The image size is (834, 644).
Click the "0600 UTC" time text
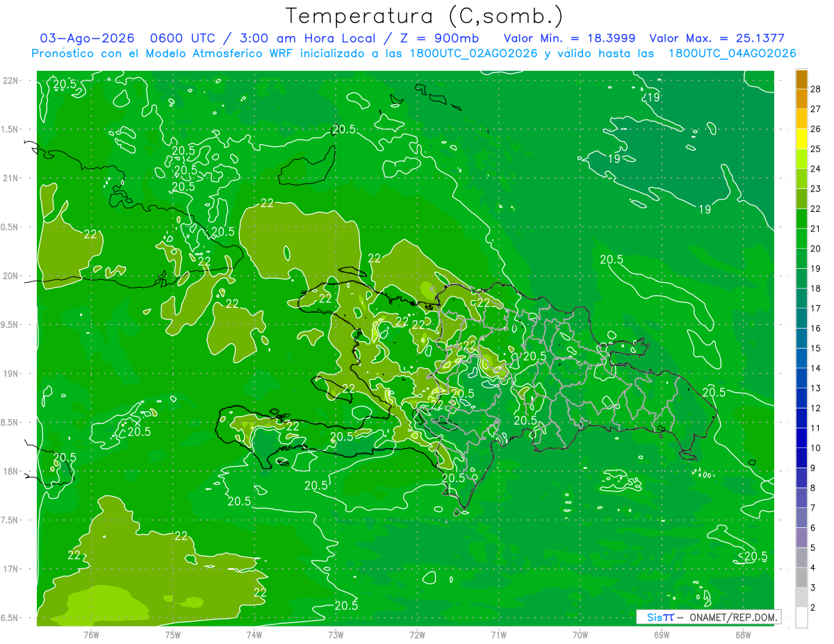[183, 39]
